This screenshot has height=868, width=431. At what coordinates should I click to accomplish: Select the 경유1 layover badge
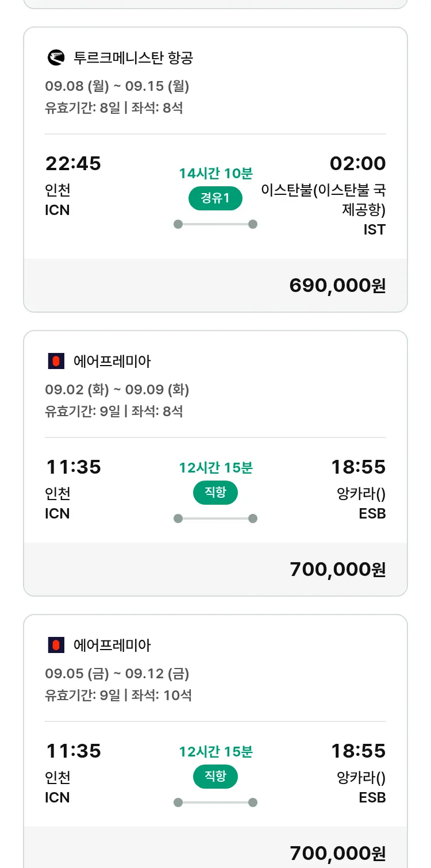coord(215,199)
